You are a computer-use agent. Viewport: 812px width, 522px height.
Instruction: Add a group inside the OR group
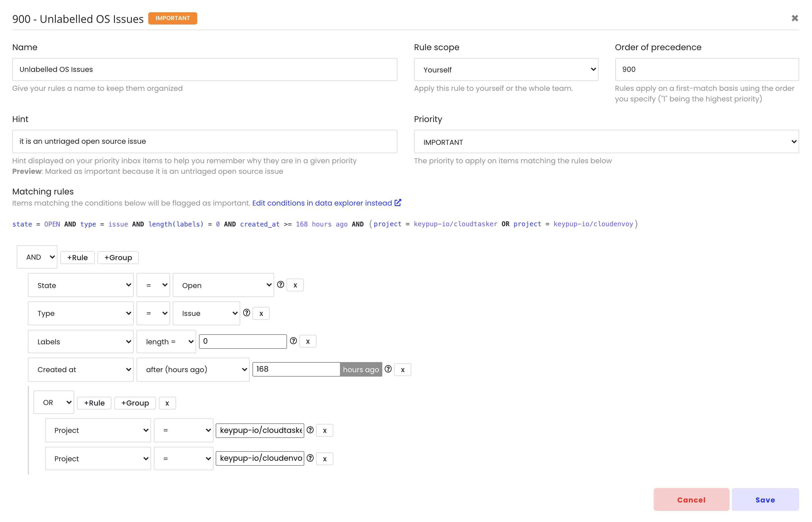[x=135, y=403]
